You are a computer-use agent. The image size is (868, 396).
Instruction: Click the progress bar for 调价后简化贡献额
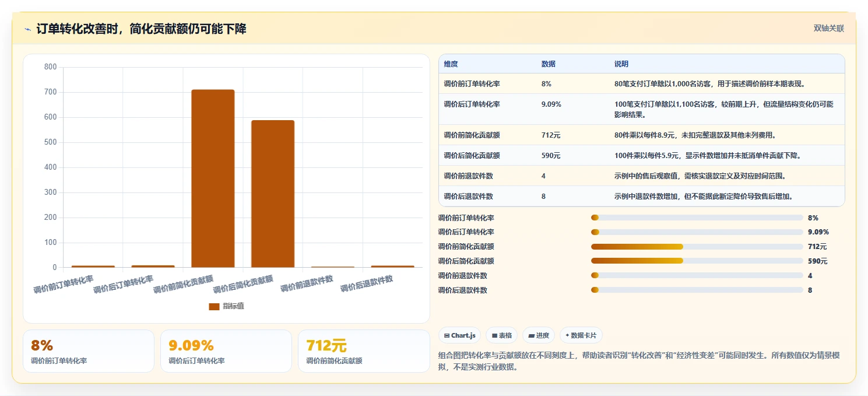[697, 261]
